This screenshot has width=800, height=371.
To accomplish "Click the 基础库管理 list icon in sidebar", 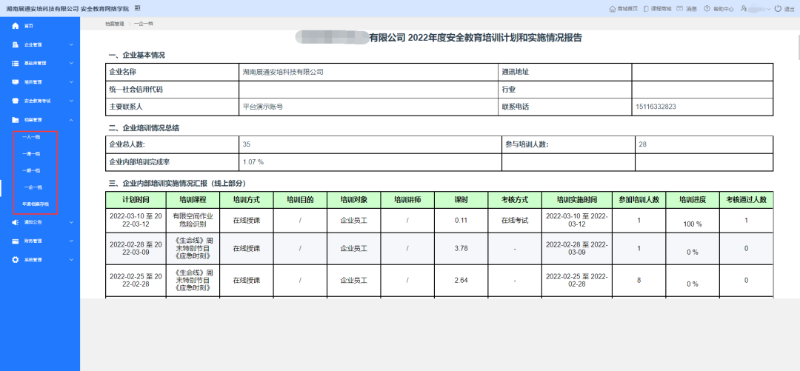I will click(x=15, y=63).
